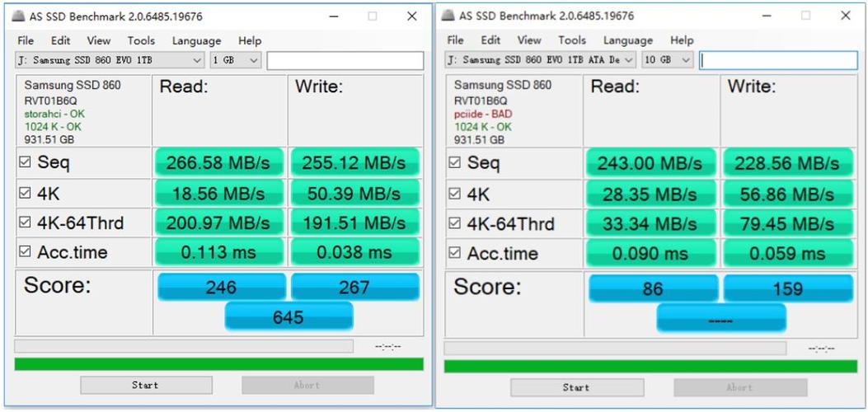Click the 255.12 MB/s Seq write result
The height and width of the screenshot is (412, 868).
coord(354,162)
